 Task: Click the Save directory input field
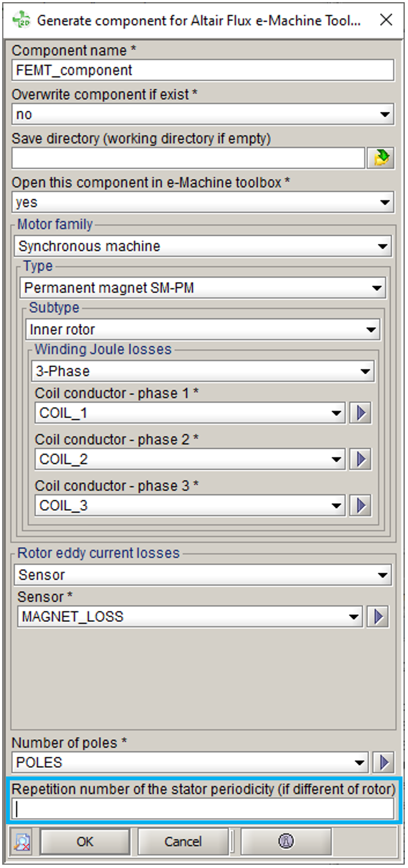pyautogui.click(x=188, y=158)
